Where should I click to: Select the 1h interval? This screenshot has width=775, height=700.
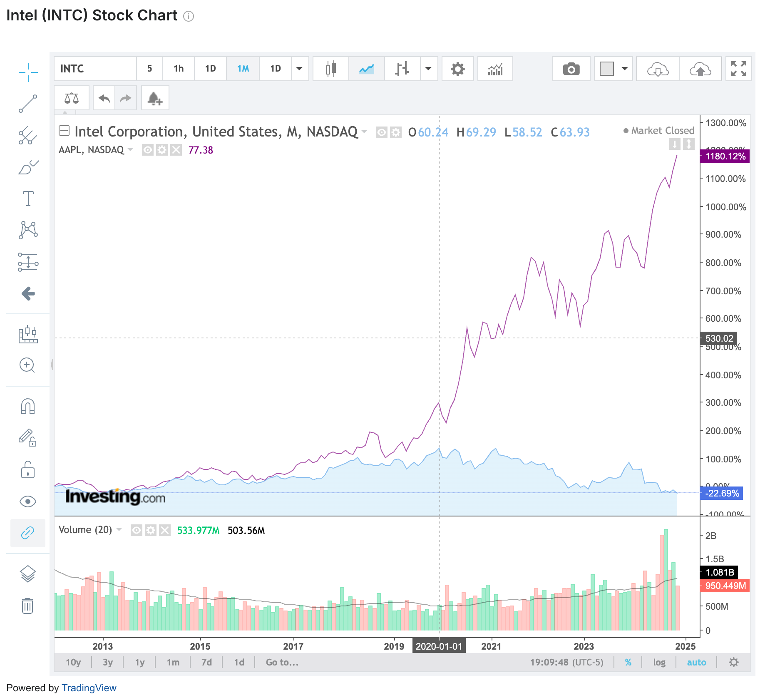(x=179, y=69)
